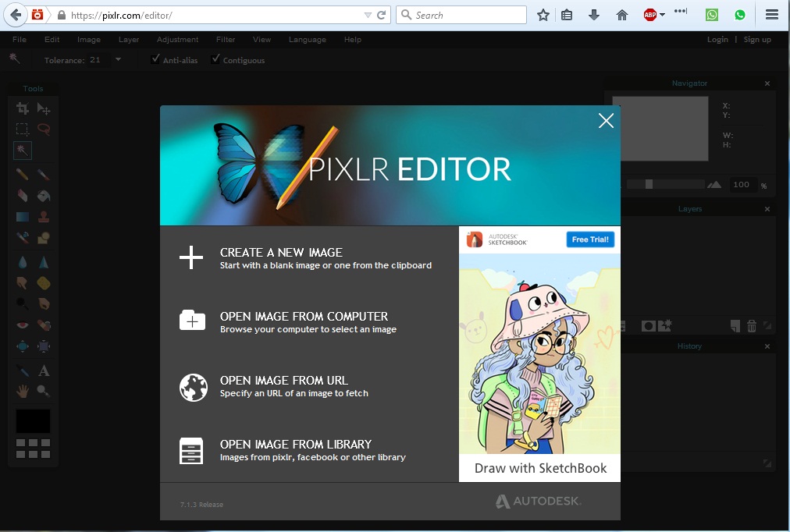Open the Filter menu
Screen dimensions: 790x532
(226, 39)
